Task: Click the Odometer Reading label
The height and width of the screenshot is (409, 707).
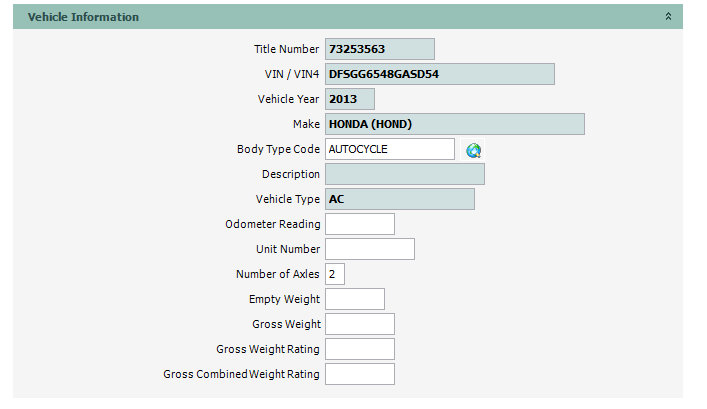Action: [273, 224]
